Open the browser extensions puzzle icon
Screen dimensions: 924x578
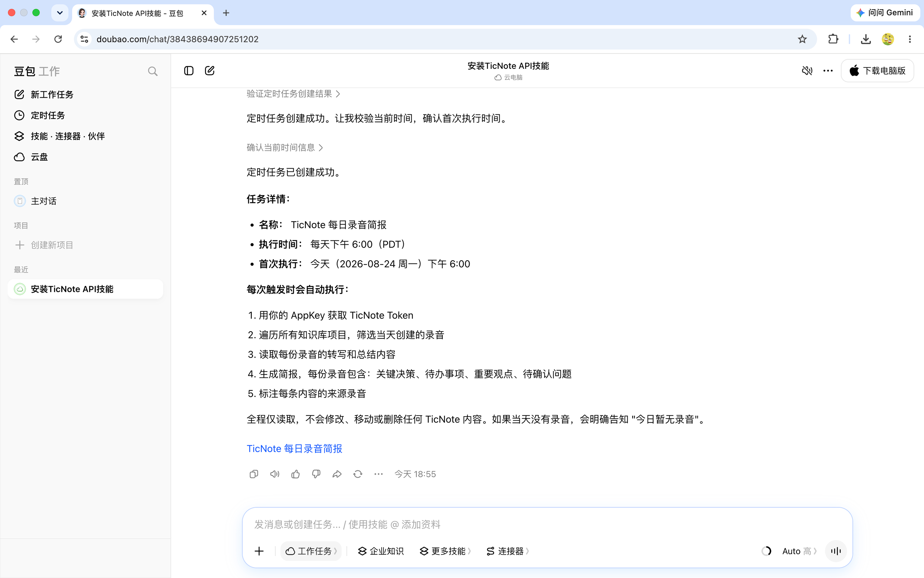833,39
